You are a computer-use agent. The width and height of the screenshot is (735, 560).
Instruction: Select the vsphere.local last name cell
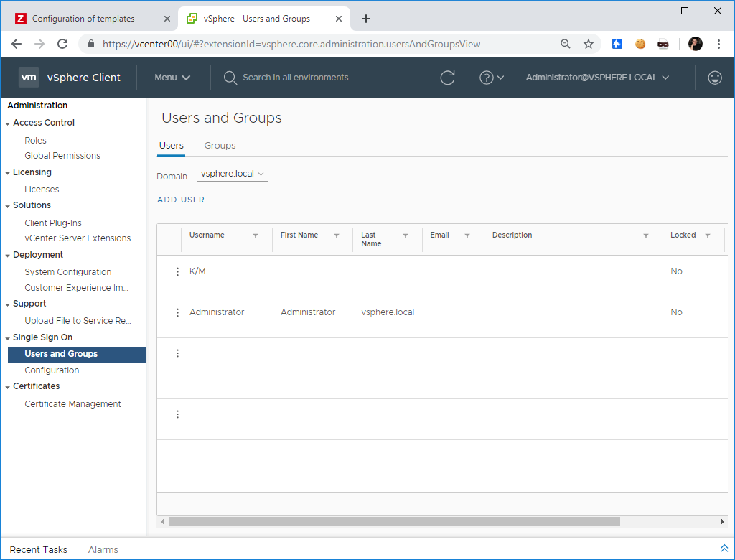[388, 312]
